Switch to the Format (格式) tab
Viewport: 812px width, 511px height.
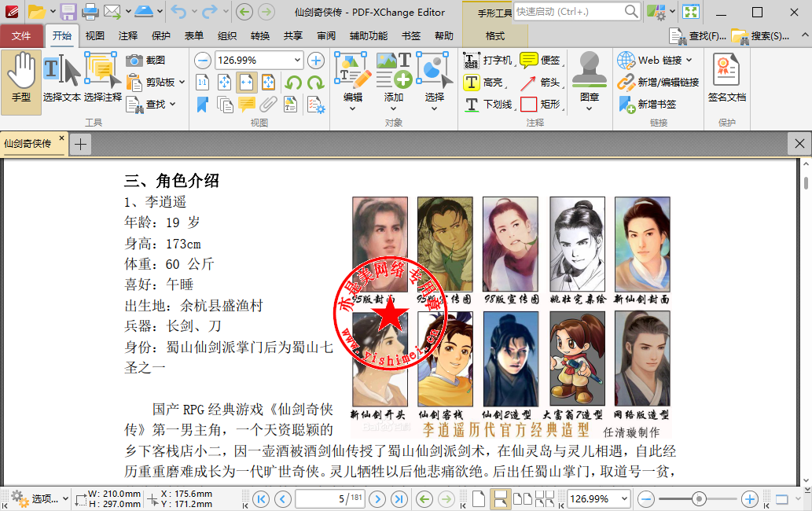tap(495, 35)
